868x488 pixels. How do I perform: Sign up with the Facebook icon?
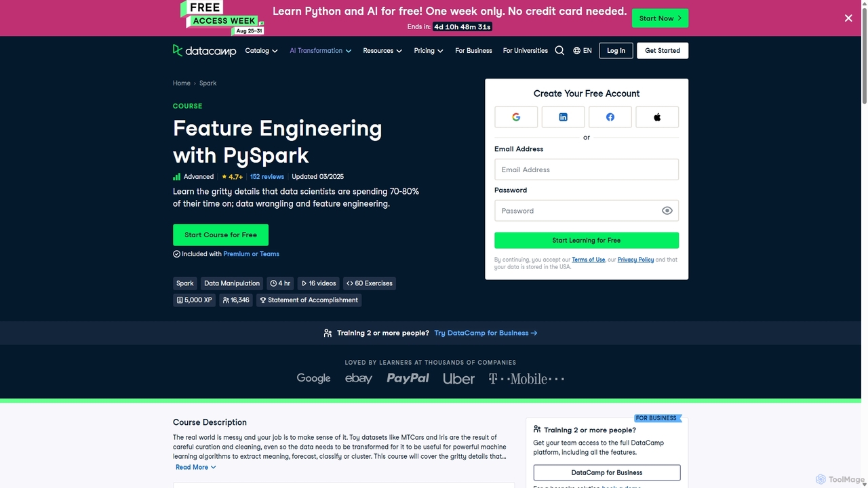(610, 117)
